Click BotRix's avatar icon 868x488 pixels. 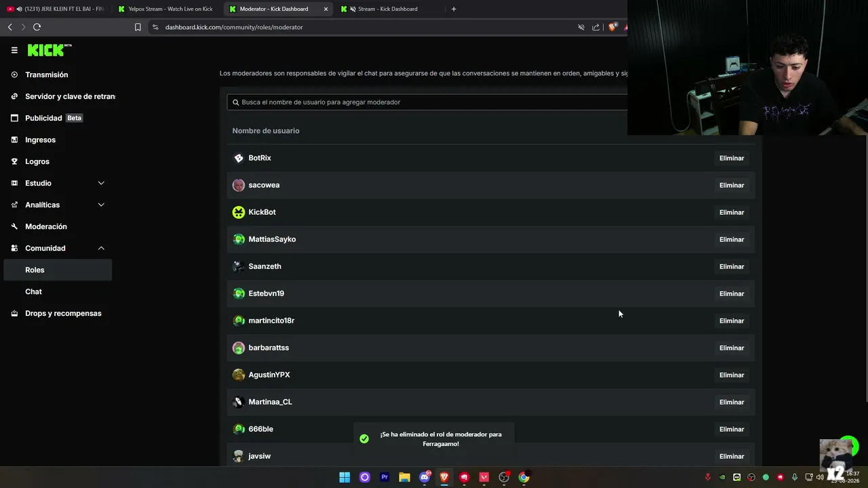point(239,158)
